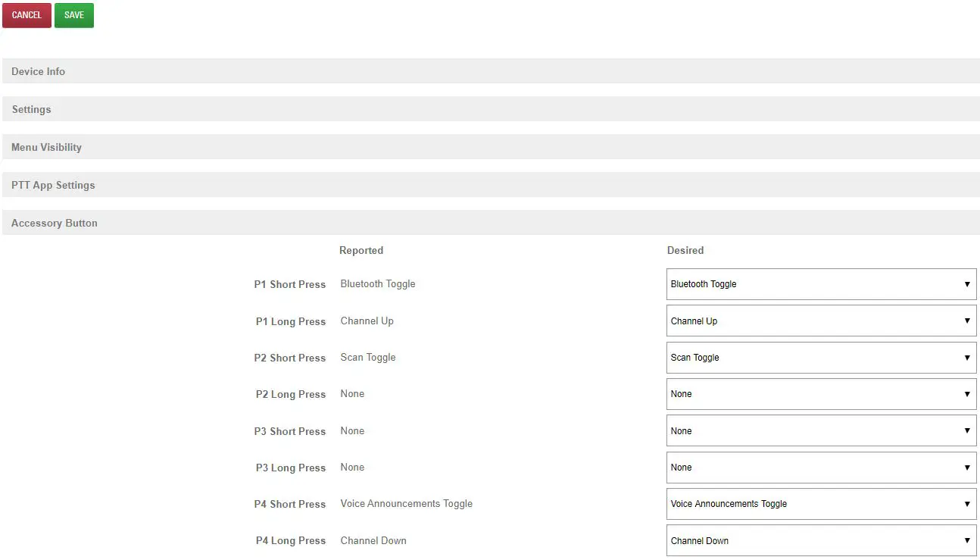This screenshot has width=980, height=560.
Task: Click reported None value for P3 Long Press
Action: click(353, 468)
